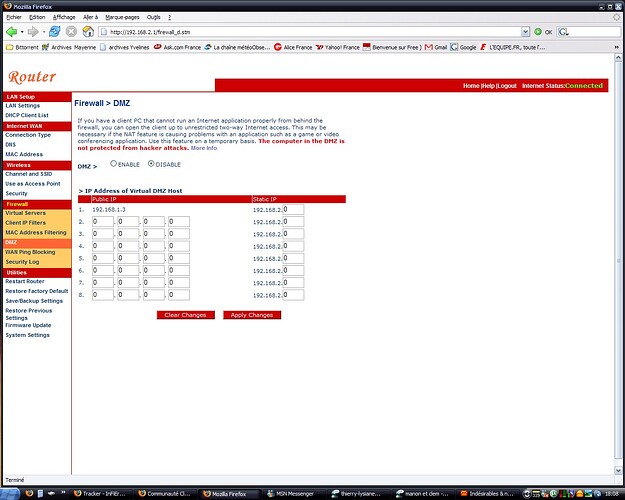This screenshot has height=500, width=625.
Task: Click the Clear Changes button
Action: pyautogui.click(x=185, y=315)
